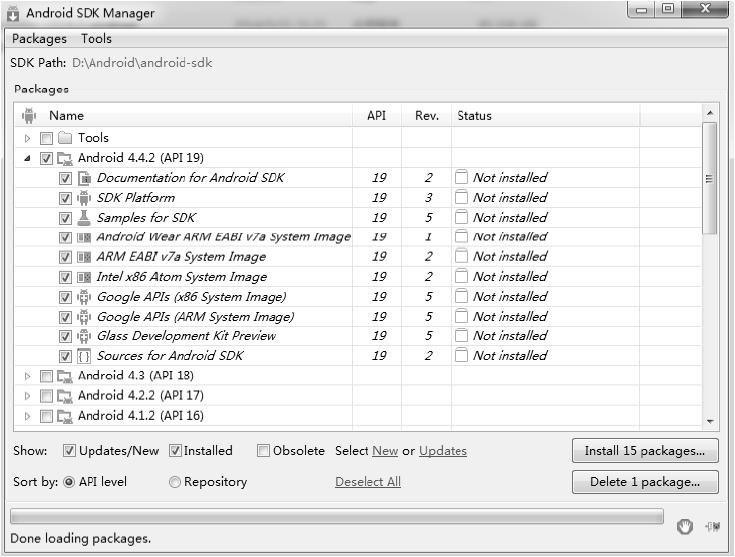Open the Tools menu
The image size is (735, 557).
point(96,39)
